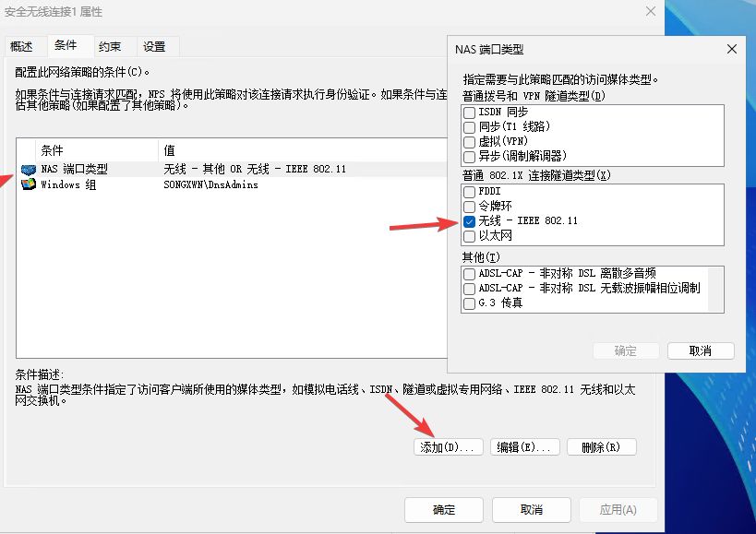Uncheck 无线 - IEEE 802.11 option
The width and height of the screenshot is (756, 534).
pos(470,221)
